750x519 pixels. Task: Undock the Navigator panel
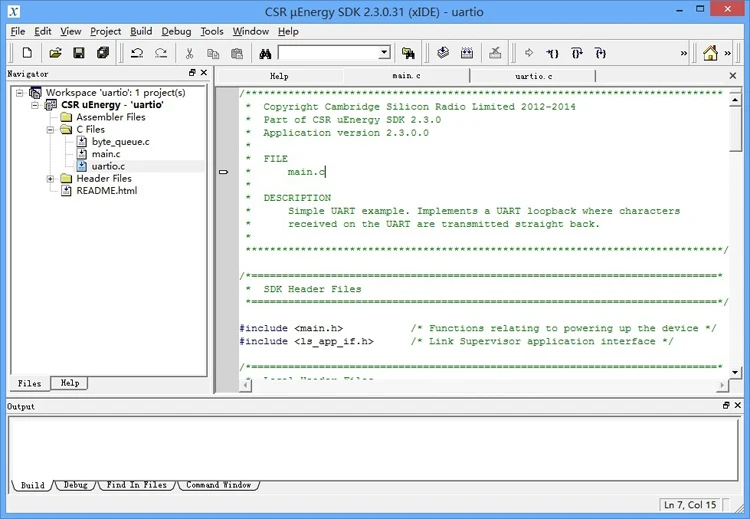click(192, 73)
